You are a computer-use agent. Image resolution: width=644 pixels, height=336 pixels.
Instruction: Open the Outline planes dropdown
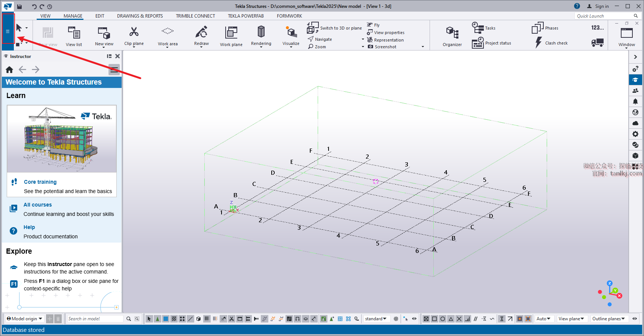608,319
